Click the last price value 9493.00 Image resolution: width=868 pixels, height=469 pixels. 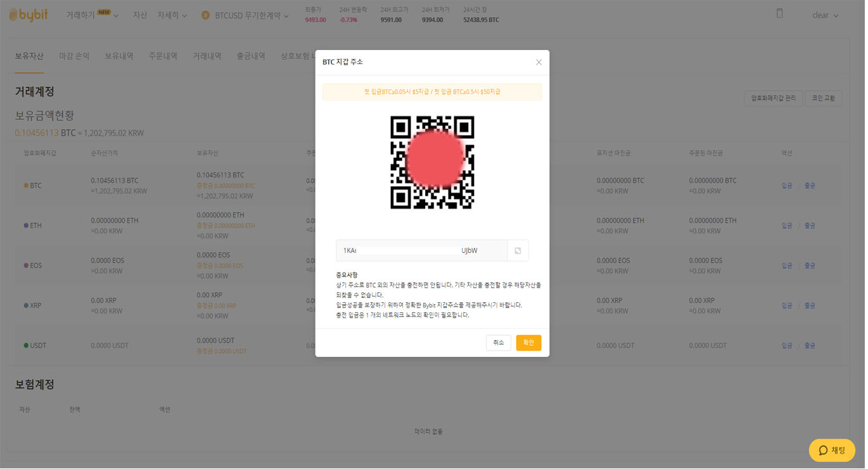(x=316, y=20)
